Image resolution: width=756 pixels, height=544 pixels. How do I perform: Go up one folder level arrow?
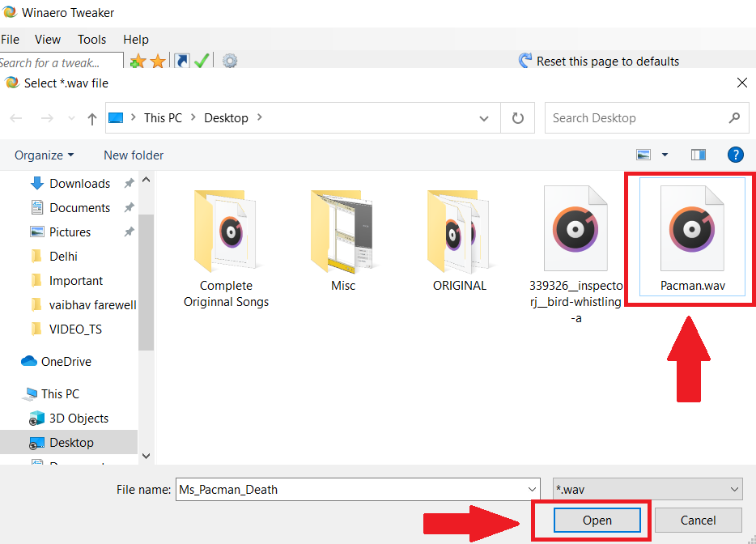click(x=91, y=119)
